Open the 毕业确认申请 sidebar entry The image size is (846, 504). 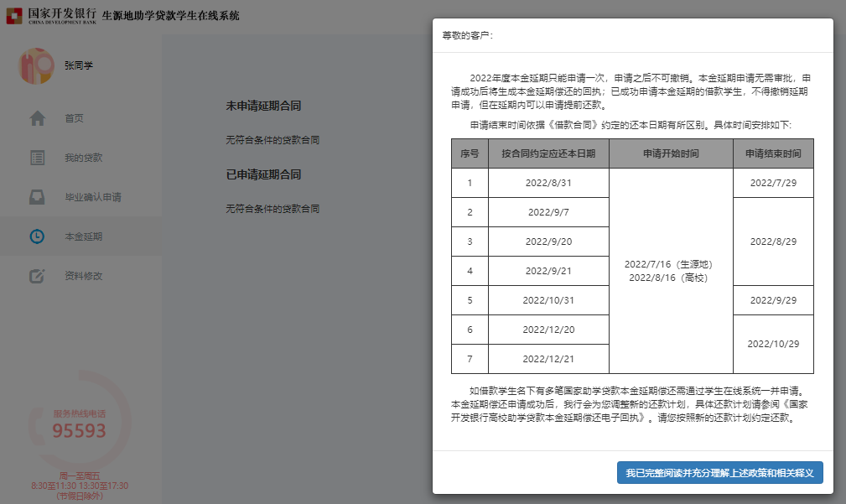[x=92, y=197]
